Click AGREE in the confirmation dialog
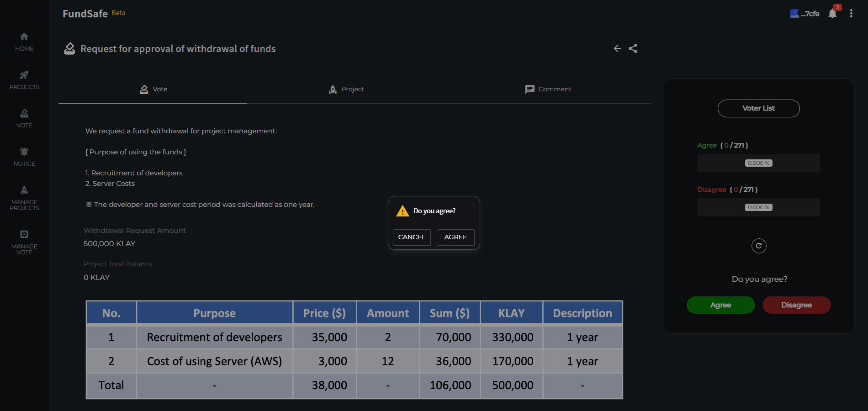This screenshot has height=411, width=868. (455, 237)
